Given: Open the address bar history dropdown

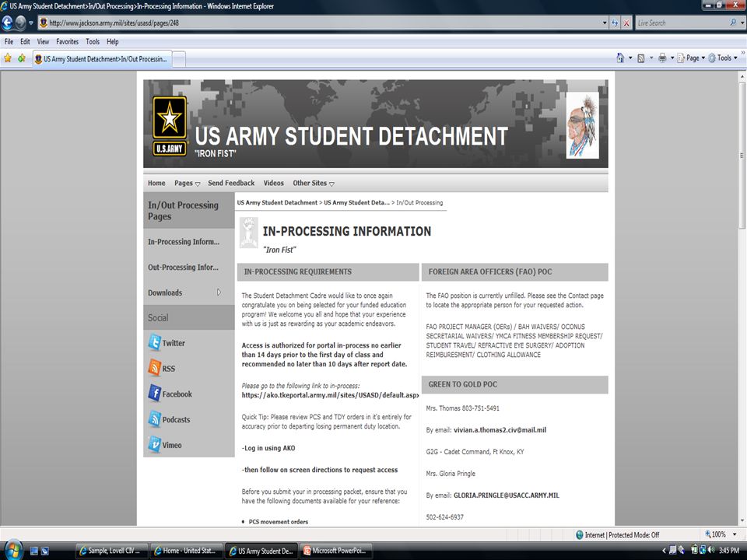Looking at the screenshot, I should tap(605, 23).
